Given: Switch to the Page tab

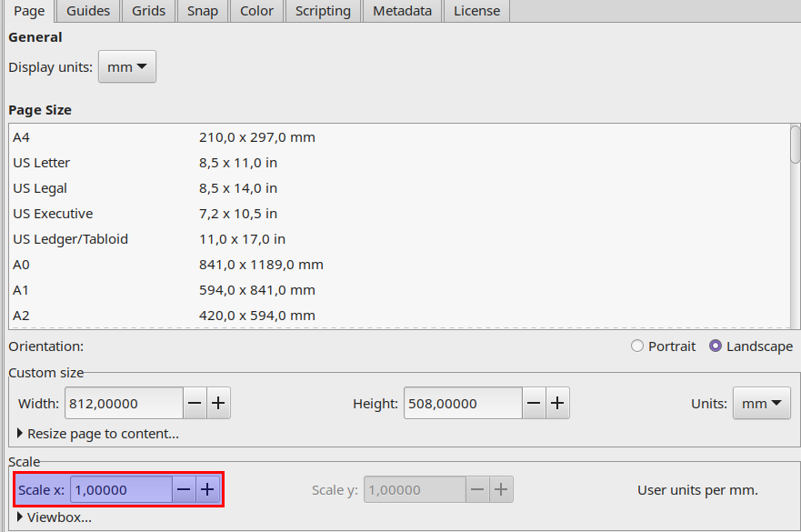Looking at the screenshot, I should pos(29,11).
